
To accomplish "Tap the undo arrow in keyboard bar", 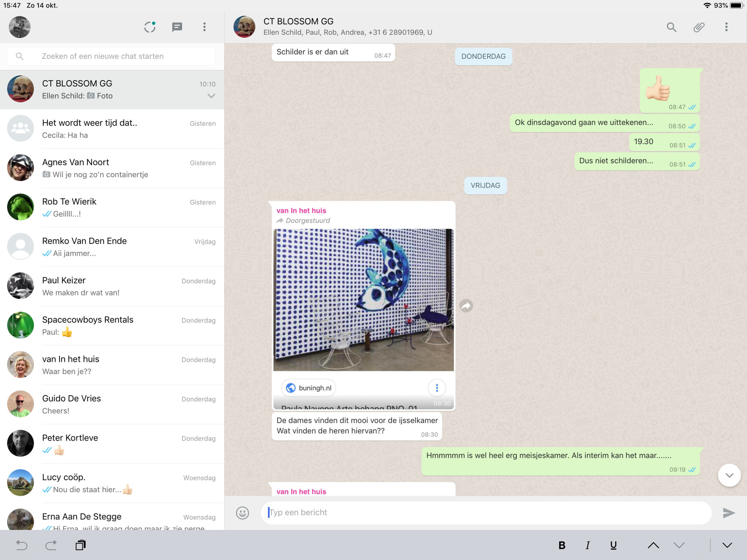I will pyautogui.click(x=22, y=545).
